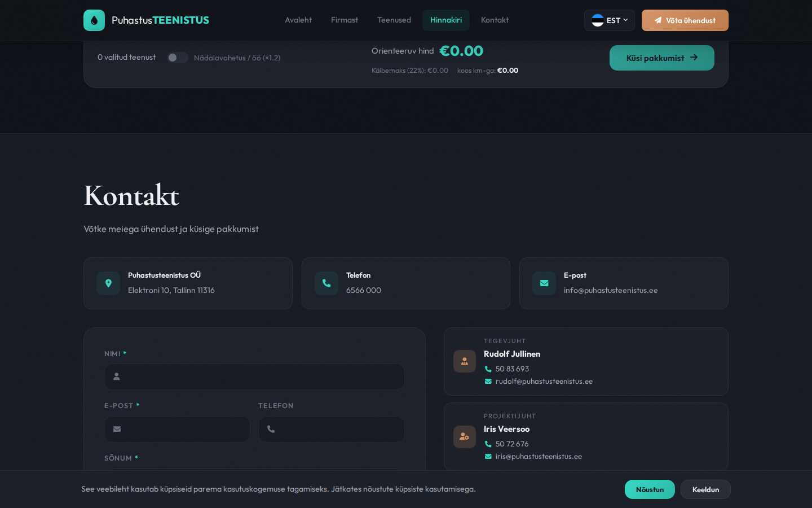The height and width of the screenshot is (508, 812).
Task: Click the location pin icon
Action: [108, 283]
